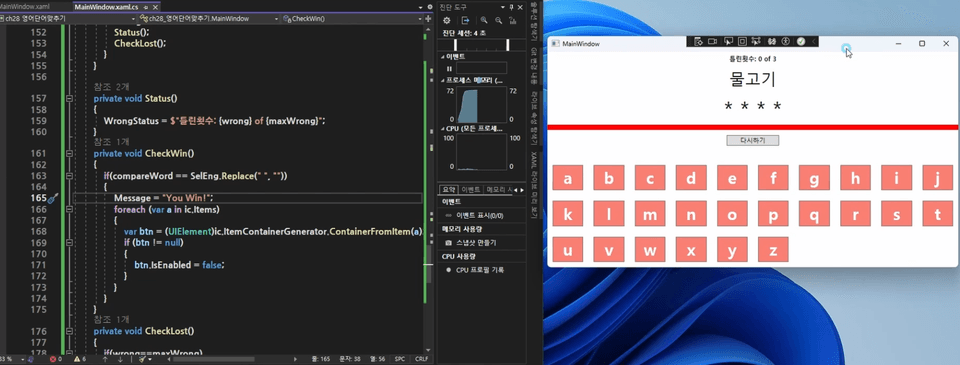The image size is (960, 365).
Task: Pin the Diagnostic Tools panel
Action: [x=511, y=7]
